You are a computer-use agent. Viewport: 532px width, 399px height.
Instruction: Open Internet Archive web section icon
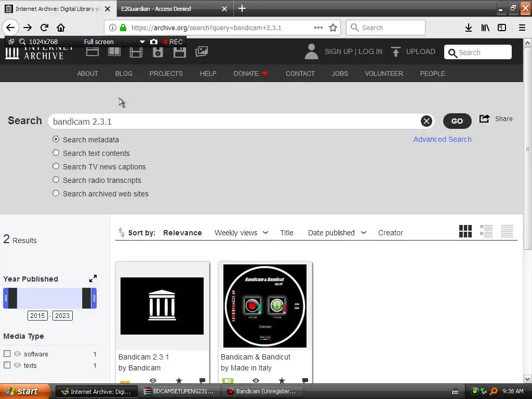pos(92,51)
